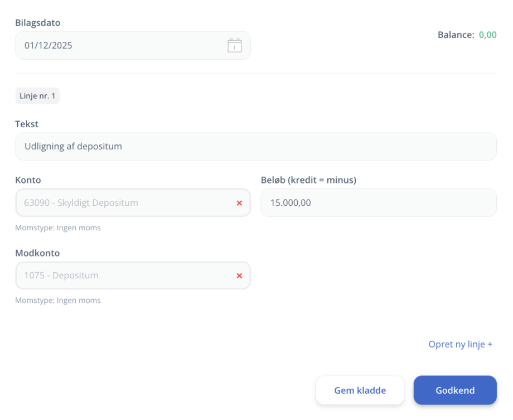Save draft with Gem kladde
The image size is (513, 420).
tap(360, 390)
